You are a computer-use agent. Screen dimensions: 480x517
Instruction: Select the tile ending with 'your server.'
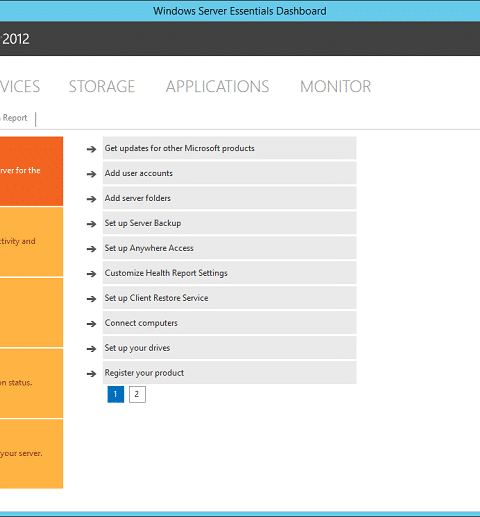[x=31, y=454]
